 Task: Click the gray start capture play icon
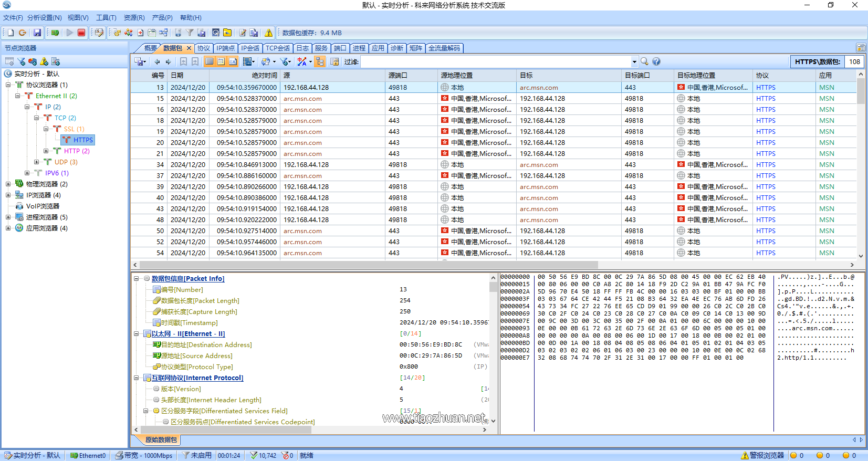tap(69, 33)
